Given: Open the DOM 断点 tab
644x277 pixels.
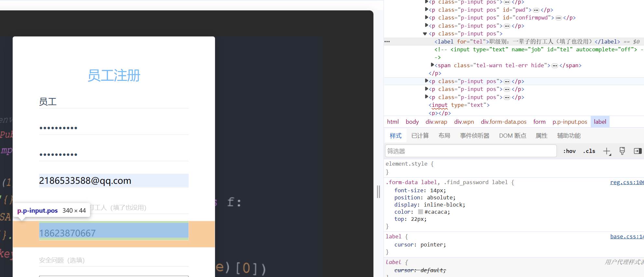Looking at the screenshot, I should (513, 136).
